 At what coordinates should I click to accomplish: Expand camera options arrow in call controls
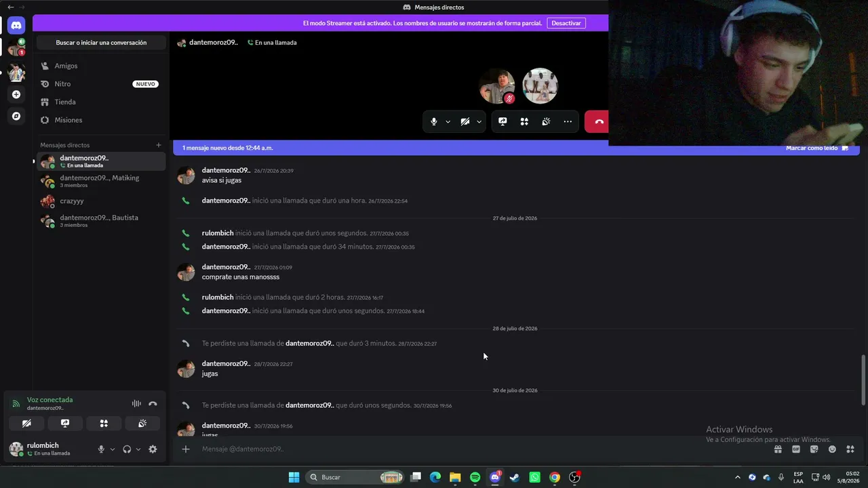pyautogui.click(x=479, y=122)
